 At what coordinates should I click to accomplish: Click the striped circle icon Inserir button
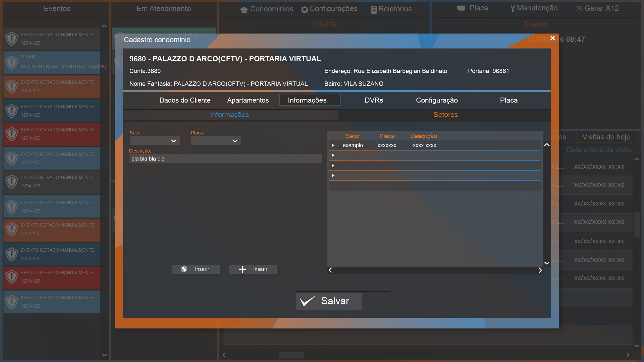[196, 269]
